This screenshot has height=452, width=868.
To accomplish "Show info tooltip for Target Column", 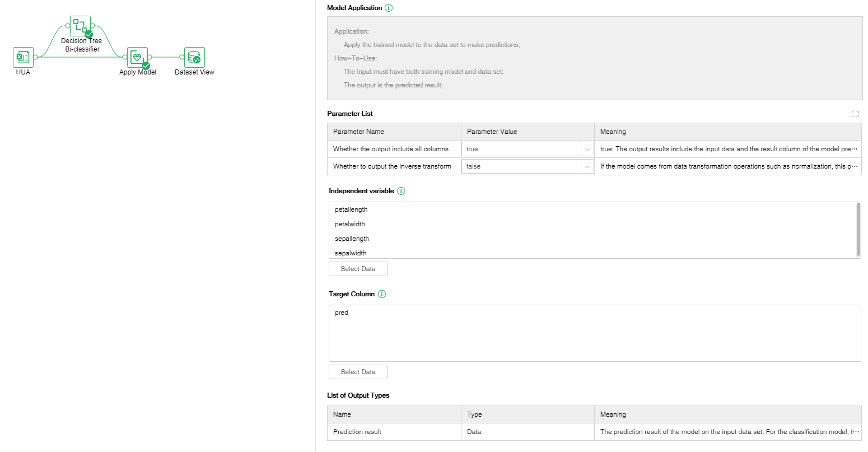I will coord(382,294).
